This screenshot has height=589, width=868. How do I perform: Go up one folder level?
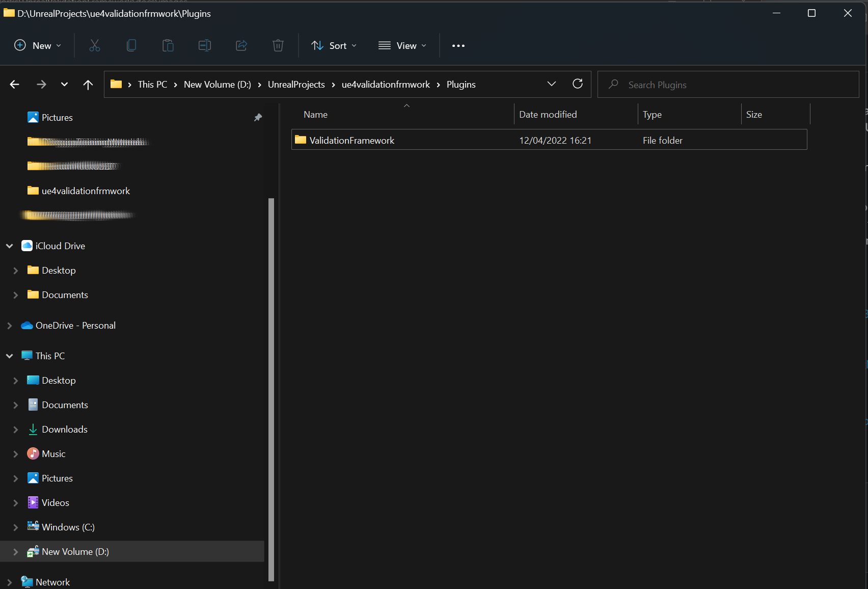(x=88, y=85)
